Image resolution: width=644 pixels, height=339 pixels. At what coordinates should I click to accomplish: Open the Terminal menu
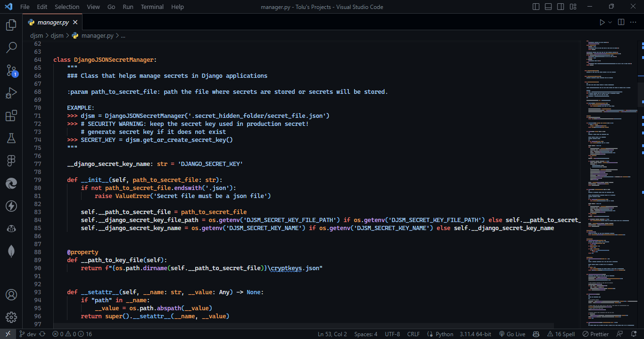click(152, 7)
